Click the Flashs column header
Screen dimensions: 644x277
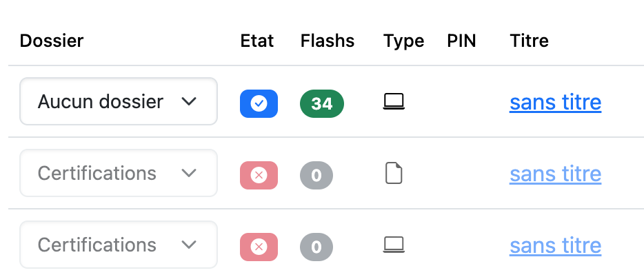coord(328,41)
